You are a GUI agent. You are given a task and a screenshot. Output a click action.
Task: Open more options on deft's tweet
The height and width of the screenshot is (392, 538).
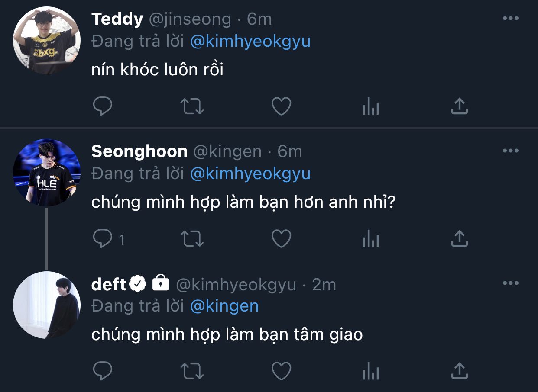511,283
